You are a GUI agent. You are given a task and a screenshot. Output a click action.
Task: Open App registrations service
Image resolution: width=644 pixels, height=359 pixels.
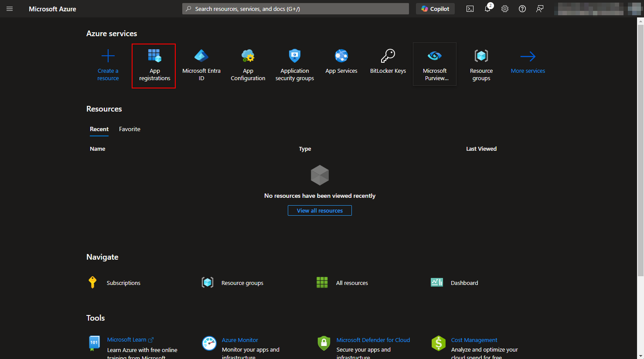pyautogui.click(x=154, y=65)
